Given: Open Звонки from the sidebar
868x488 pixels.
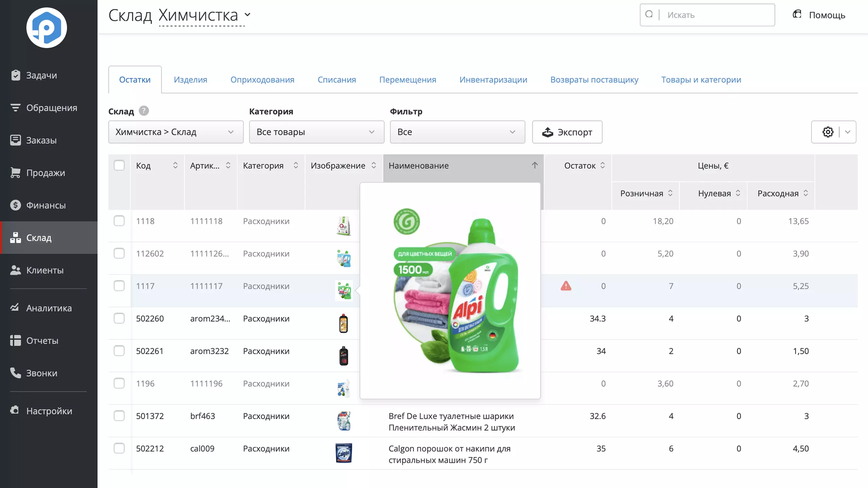Looking at the screenshot, I should [x=49, y=373].
